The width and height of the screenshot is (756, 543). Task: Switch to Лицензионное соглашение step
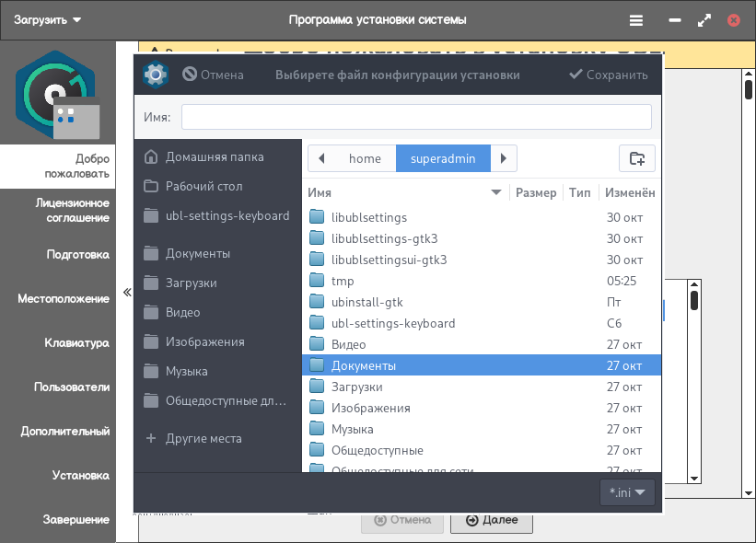72,210
